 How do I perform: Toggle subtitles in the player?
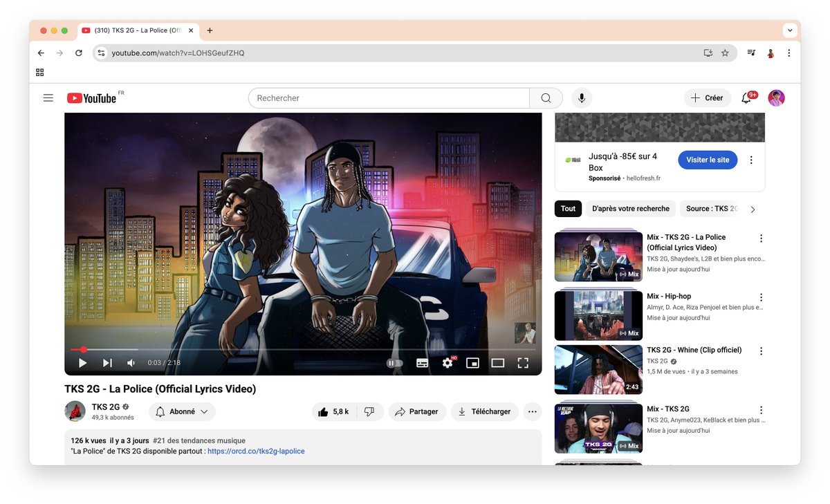422,363
